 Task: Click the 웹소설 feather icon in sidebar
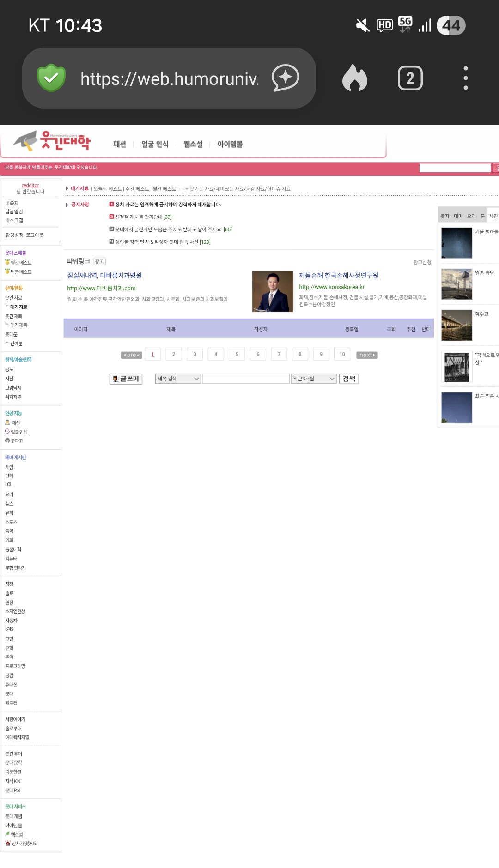(7, 834)
